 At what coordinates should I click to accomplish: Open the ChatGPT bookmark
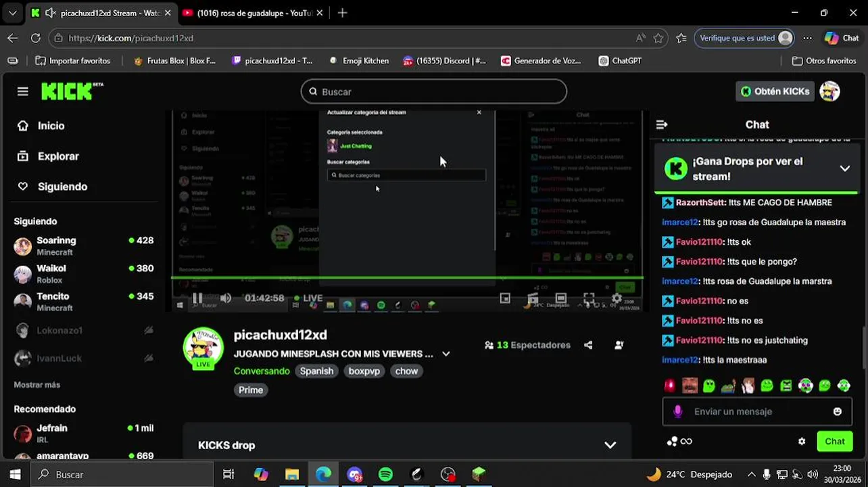tap(620, 61)
